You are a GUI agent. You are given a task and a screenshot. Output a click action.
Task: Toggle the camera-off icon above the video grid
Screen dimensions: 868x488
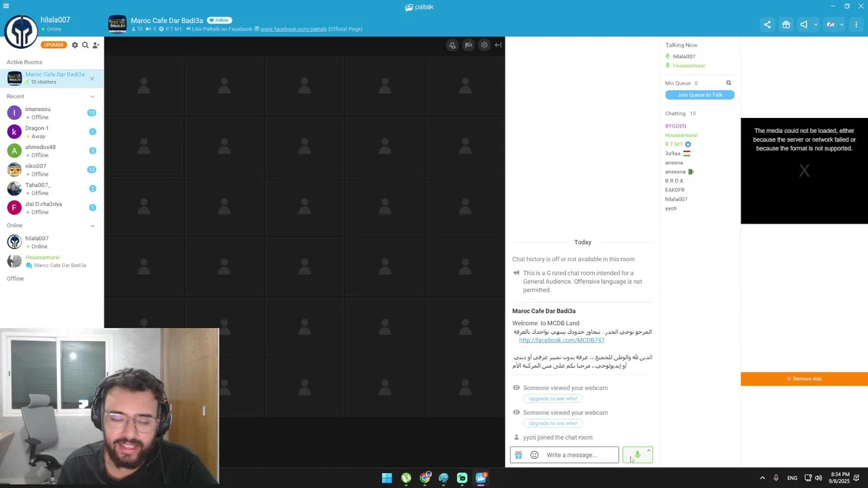click(468, 45)
